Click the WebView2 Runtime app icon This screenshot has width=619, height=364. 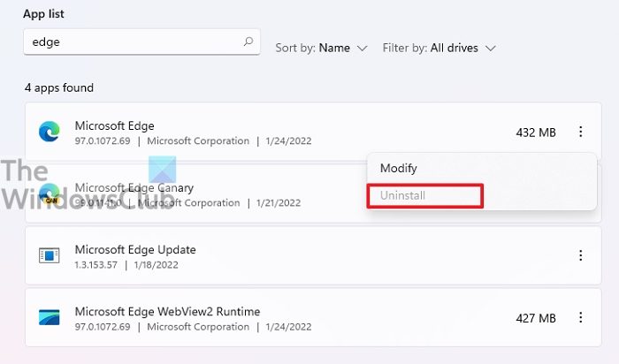pos(49,317)
